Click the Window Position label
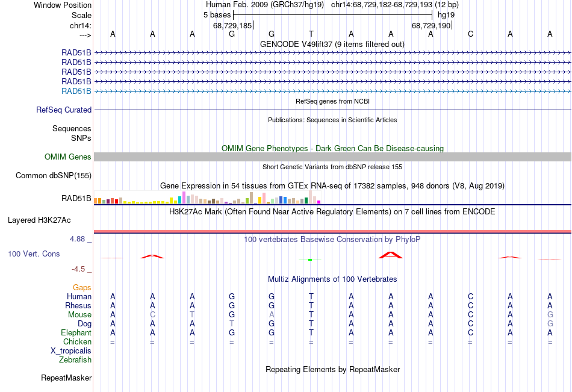The width and height of the screenshot is (572, 392). point(63,5)
